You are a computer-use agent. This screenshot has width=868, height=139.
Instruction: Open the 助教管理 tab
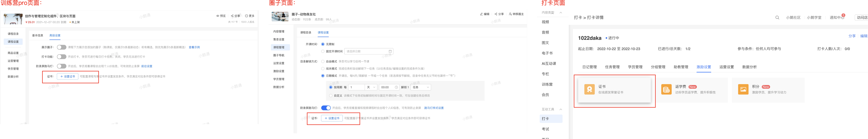pos(681,67)
